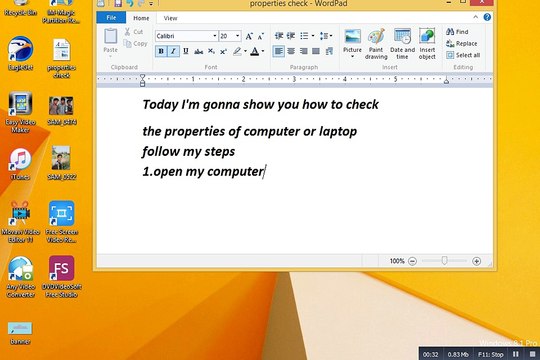Align text left
Viewport: 540px width, 360px height.
tap(279, 51)
